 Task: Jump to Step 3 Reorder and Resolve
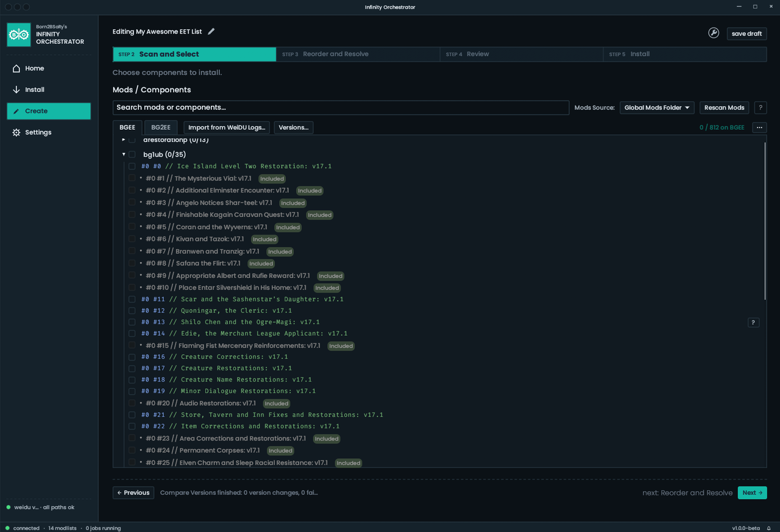click(x=358, y=54)
